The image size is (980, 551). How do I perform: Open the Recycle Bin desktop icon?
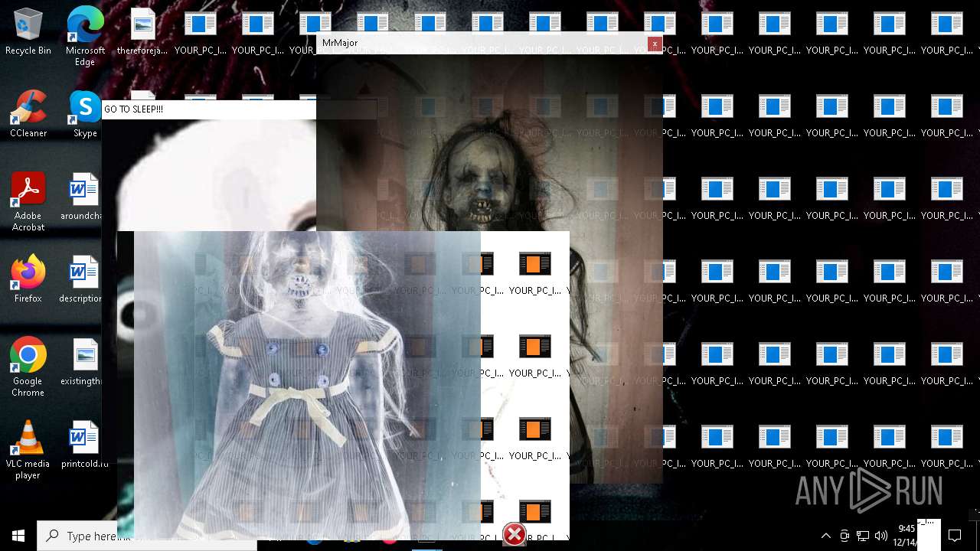click(x=28, y=32)
